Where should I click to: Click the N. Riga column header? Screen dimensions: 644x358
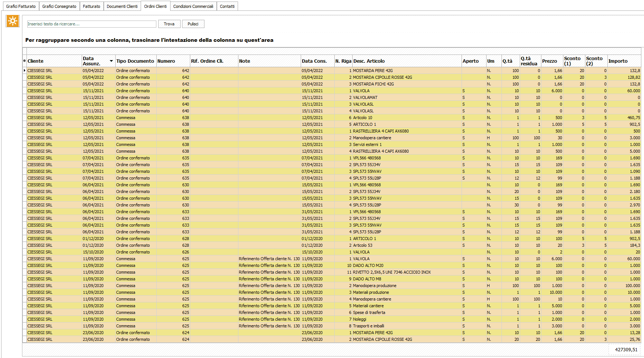click(343, 61)
